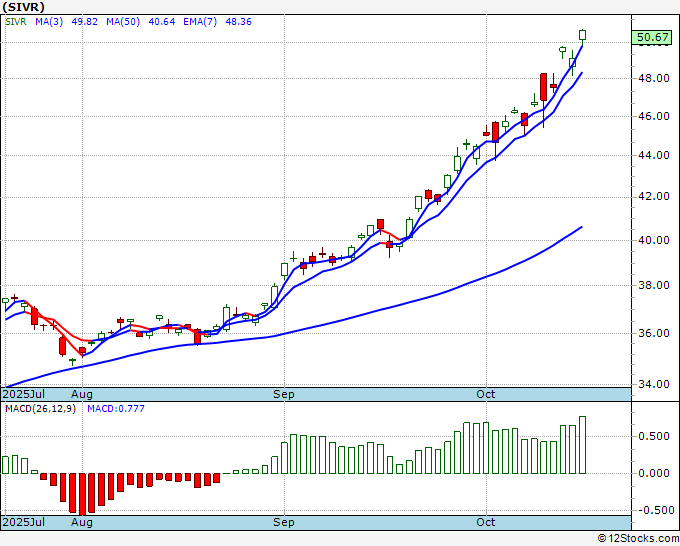Click the current price tag 50.67
This screenshot has height=546, width=680.
653,37
